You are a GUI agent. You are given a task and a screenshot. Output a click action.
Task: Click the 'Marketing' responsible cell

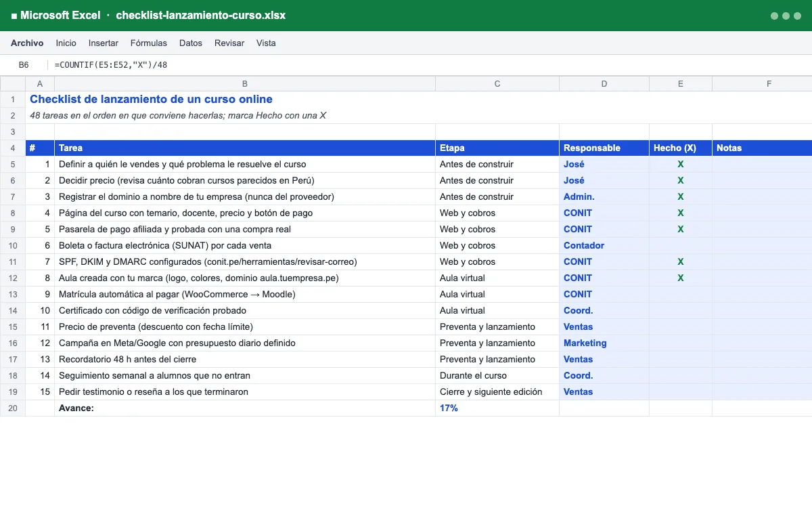[604, 343]
